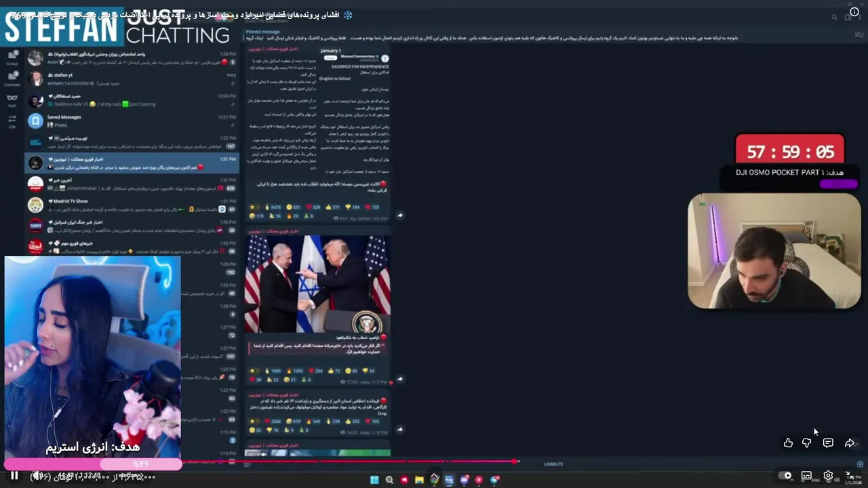This screenshot has width=868, height=488.
Task: Click the DJI OSMO POCKET goal label
Action: 789,173
